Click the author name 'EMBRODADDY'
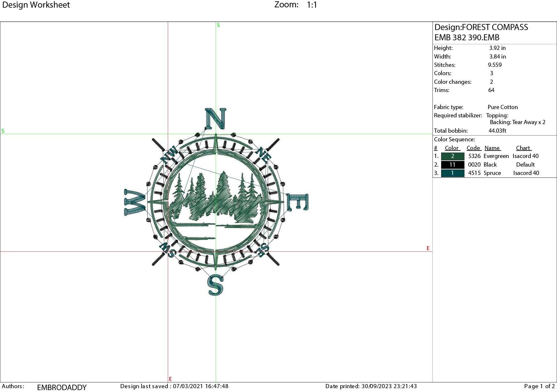Image resolution: width=557 pixels, height=392 pixels. pos(62,388)
